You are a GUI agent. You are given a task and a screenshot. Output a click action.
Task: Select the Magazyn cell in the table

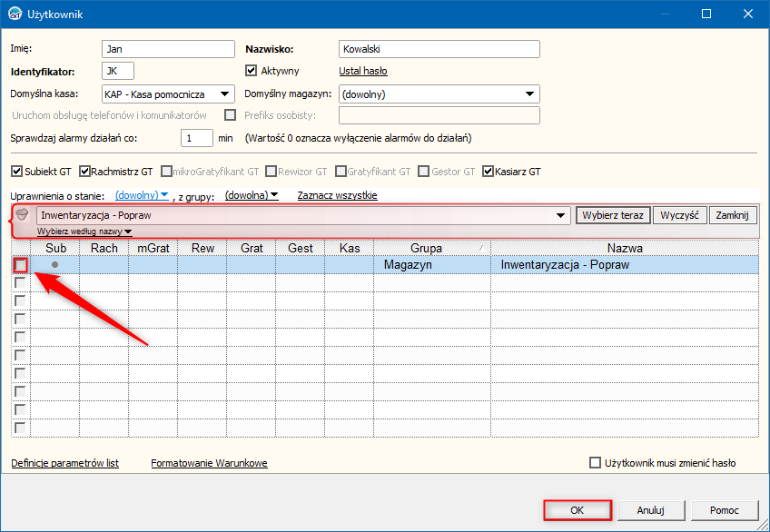coord(432,264)
